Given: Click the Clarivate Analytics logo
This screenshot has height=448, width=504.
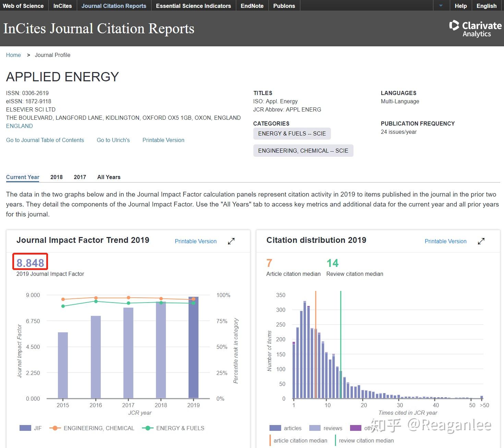Looking at the screenshot, I should tap(476, 29).
